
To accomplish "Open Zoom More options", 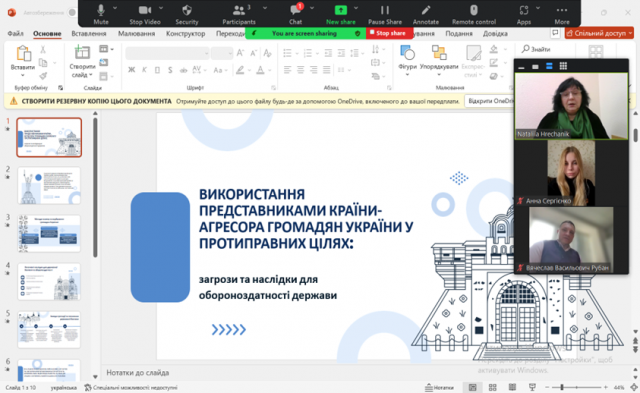I will pos(562,14).
